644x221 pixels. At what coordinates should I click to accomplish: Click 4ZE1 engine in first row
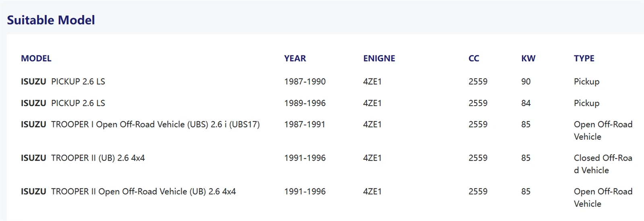372,82
